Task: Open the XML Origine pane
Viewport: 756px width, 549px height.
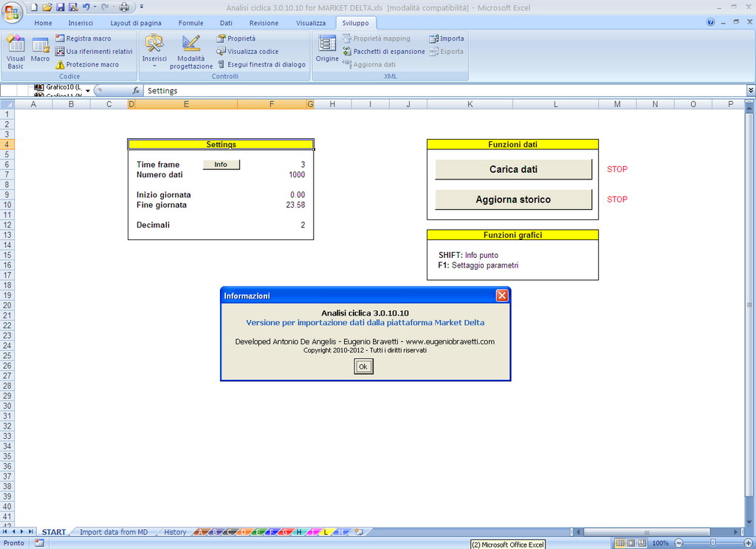Action: [327, 49]
